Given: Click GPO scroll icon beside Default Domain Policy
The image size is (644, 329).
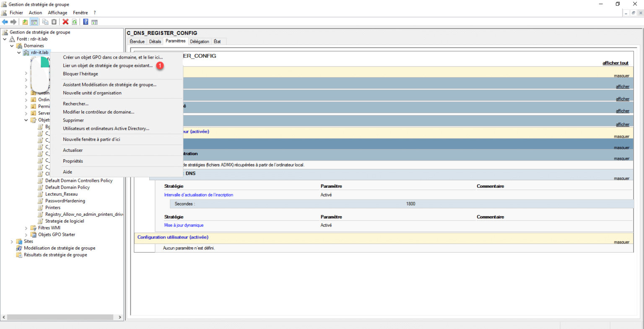Looking at the screenshot, I should 41,187.
